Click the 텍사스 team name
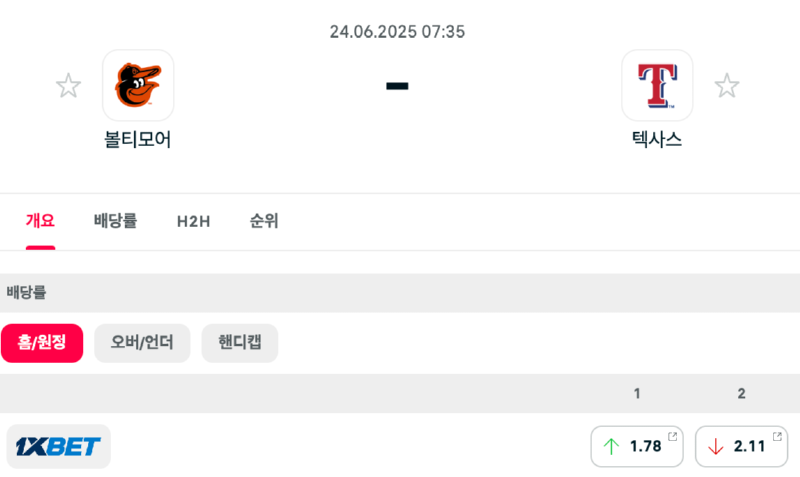800x477 pixels. point(657,139)
